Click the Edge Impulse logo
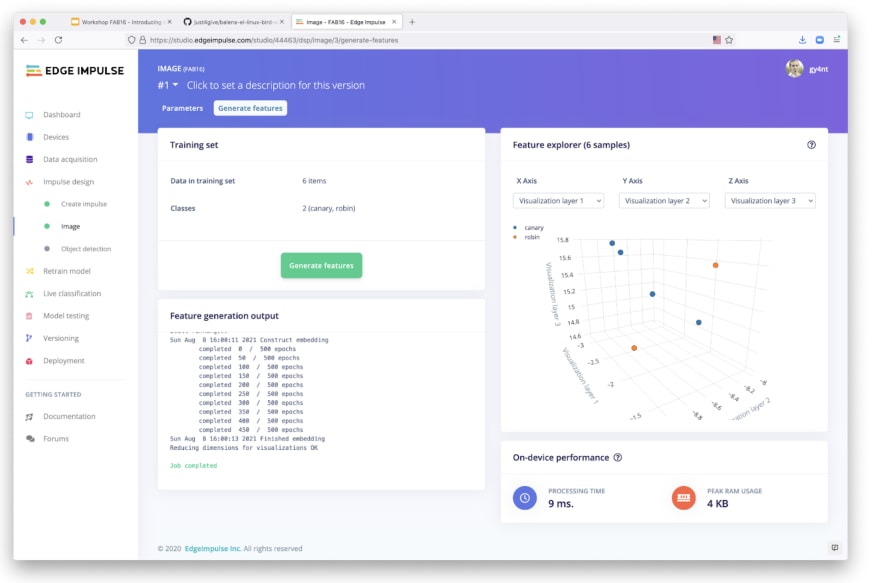This screenshot has width=880, height=583. coord(75,71)
